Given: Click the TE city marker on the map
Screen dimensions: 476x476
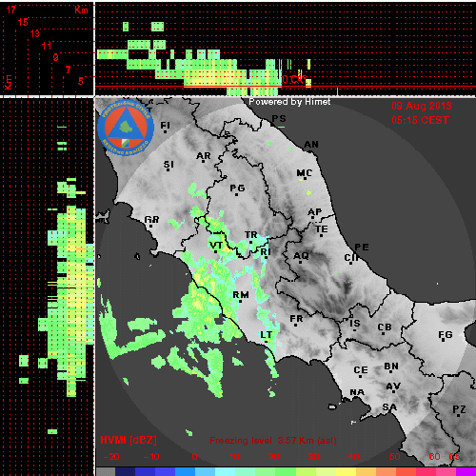Looking at the screenshot, I should tap(322, 229).
